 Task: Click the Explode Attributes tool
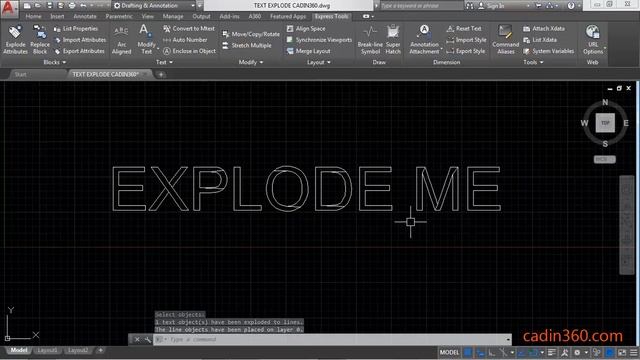tap(16, 40)
